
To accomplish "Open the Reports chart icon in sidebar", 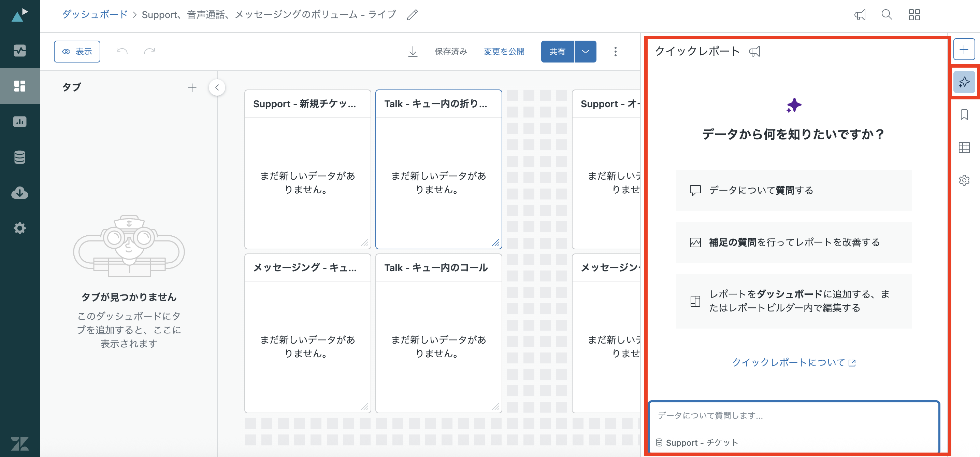I will (20, 122).
